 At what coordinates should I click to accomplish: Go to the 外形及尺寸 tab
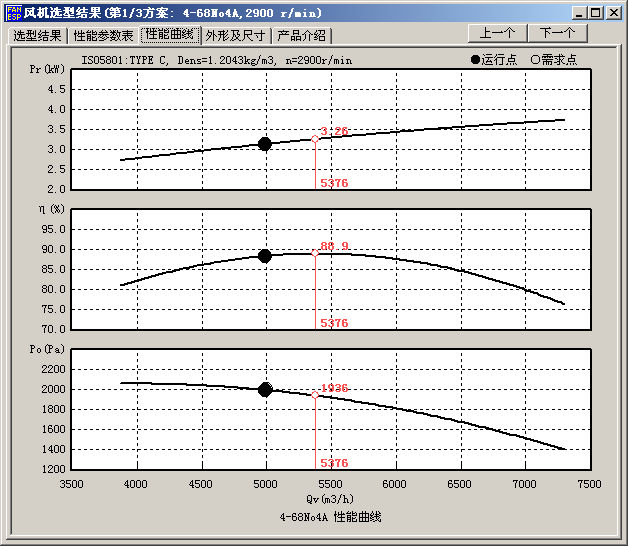[x=236, y=35]
